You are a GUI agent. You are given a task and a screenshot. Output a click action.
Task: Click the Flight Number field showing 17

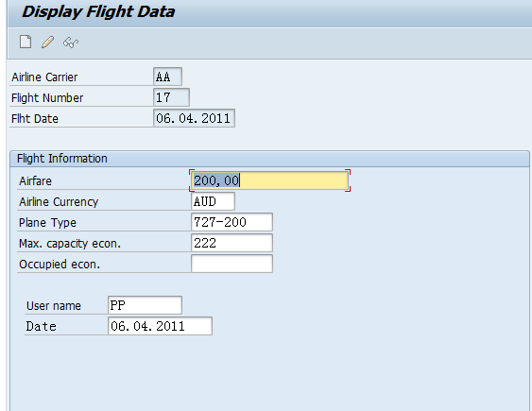tap(171, 97)
